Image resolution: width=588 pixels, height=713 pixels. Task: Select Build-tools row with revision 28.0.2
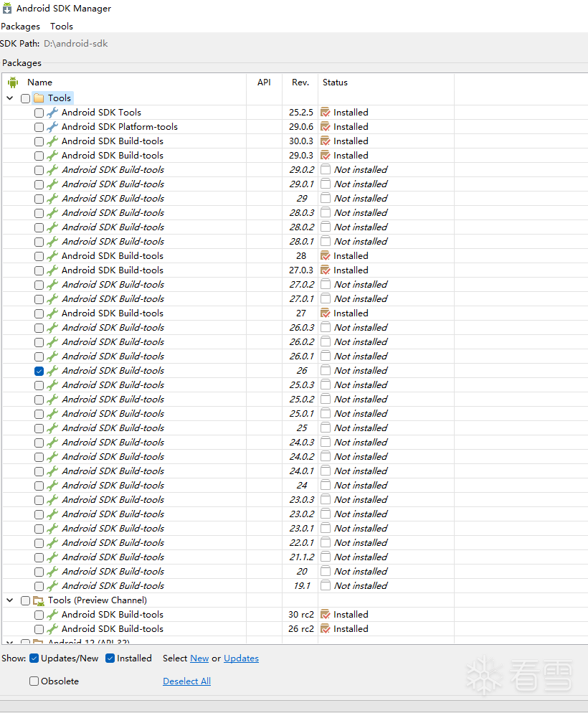(x=113, y=227)
